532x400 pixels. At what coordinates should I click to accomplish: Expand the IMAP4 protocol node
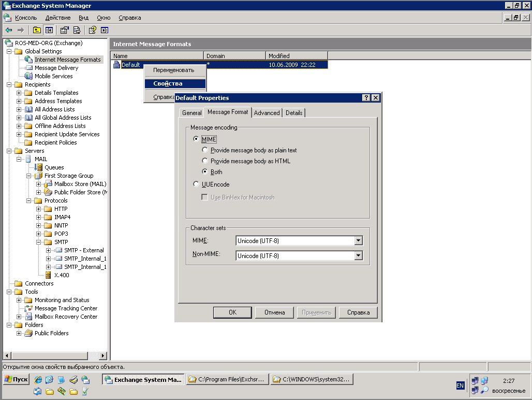pyautogui.click(x=39, y=217)
